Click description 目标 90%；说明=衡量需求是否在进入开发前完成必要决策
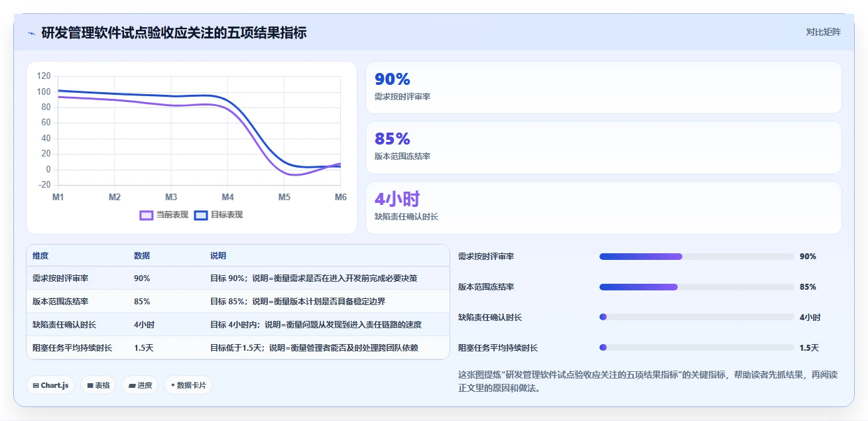The height and width of the screenshot is (421, 868). coord(314,278)
